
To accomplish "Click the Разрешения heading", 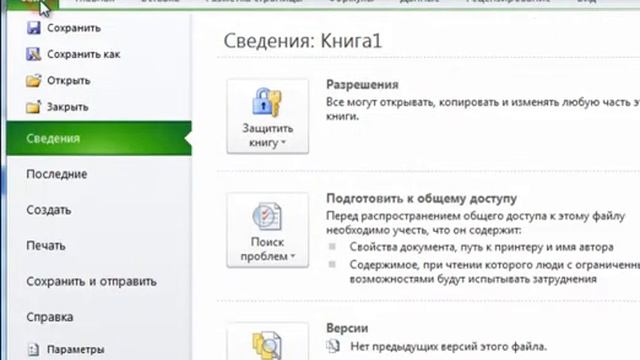I will click(362, 84).
